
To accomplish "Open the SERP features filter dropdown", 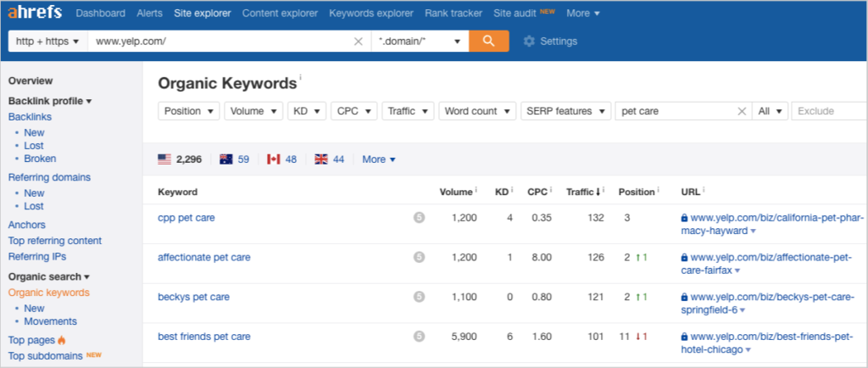I will [565, 111].
